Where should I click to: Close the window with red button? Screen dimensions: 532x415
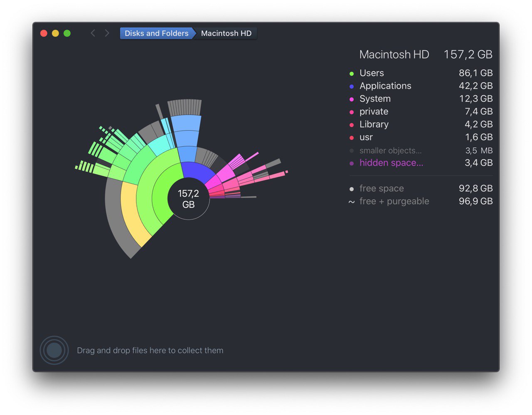(x=44, y=33)
